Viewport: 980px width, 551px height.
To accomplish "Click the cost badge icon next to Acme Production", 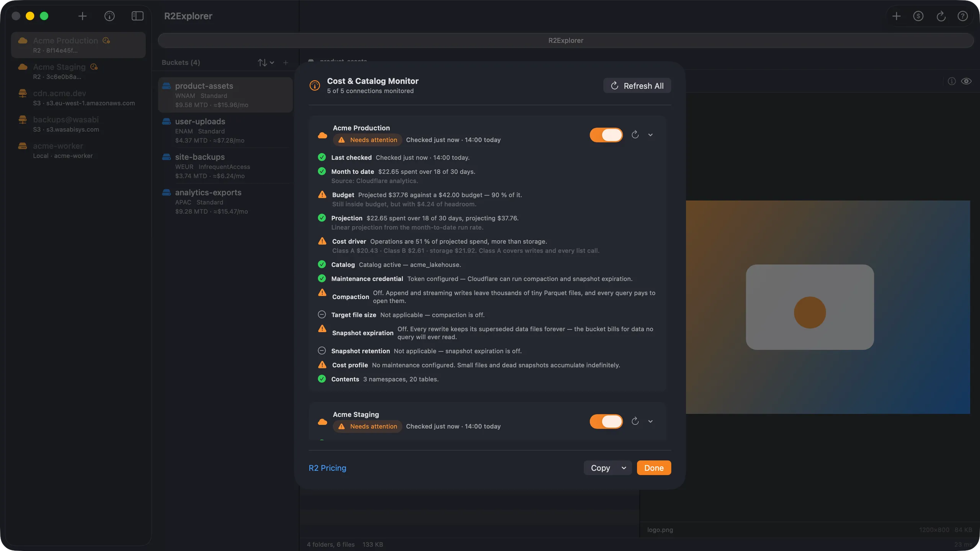I will click(x=106, y=40).
